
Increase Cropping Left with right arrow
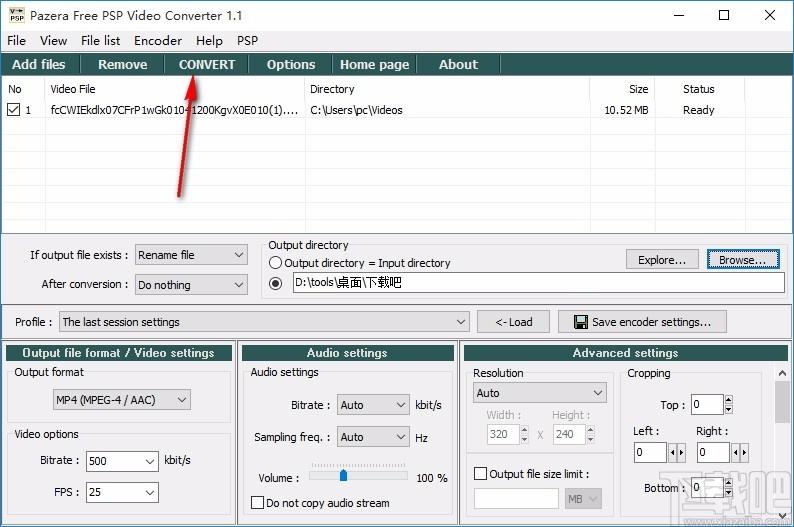pos(682,453)
